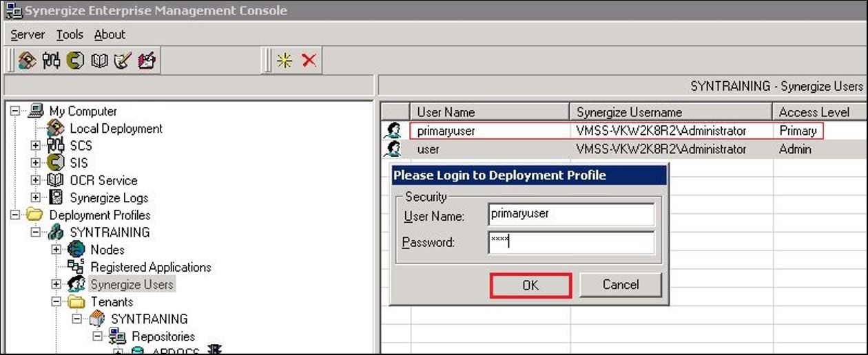Open the Tools menu
The width and height of the screenshot is (868, 355).
(70, 34)
